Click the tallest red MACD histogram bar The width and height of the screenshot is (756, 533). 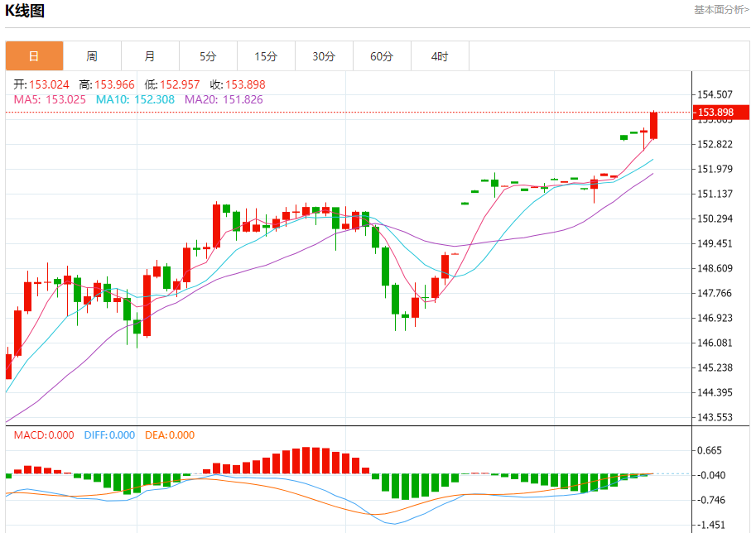306,461
